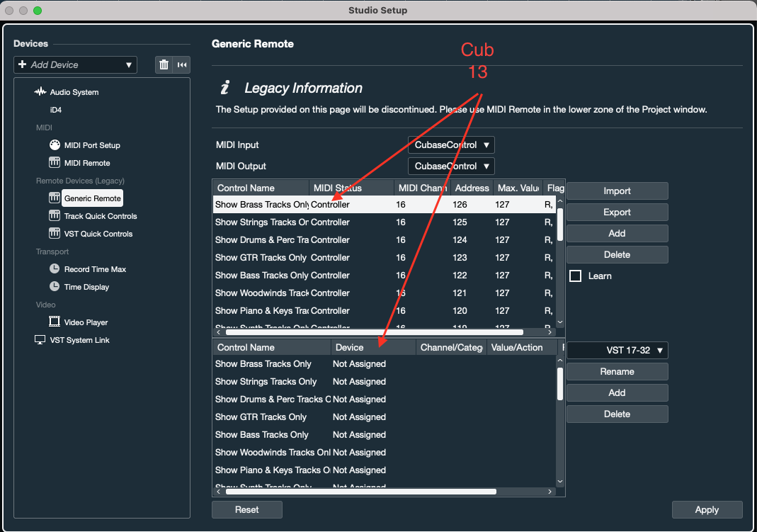Click the Export button

[617, 213]
